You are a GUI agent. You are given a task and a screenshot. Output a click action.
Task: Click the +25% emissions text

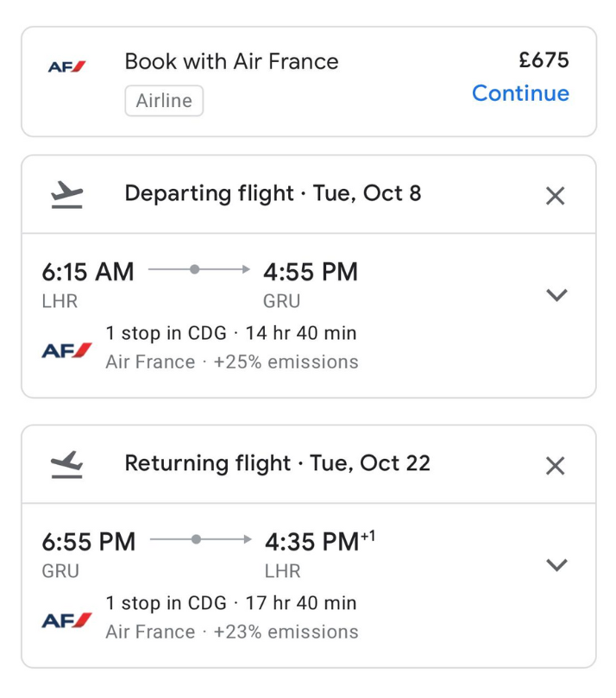286,362
